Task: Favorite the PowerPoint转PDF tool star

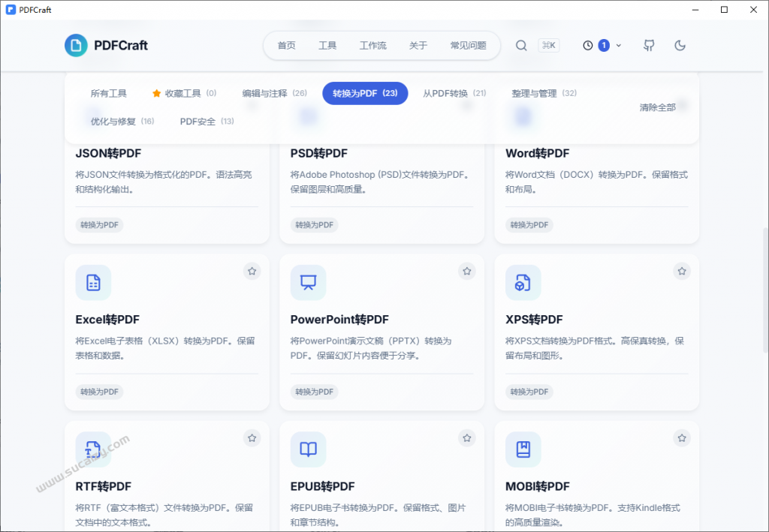Action: (467, 271)
